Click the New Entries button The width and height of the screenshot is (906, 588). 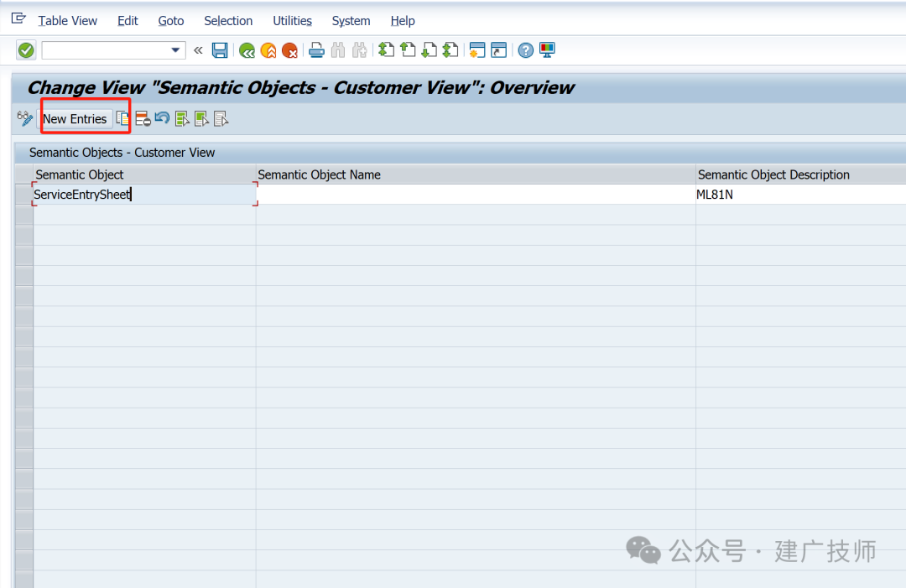(75, 119)
